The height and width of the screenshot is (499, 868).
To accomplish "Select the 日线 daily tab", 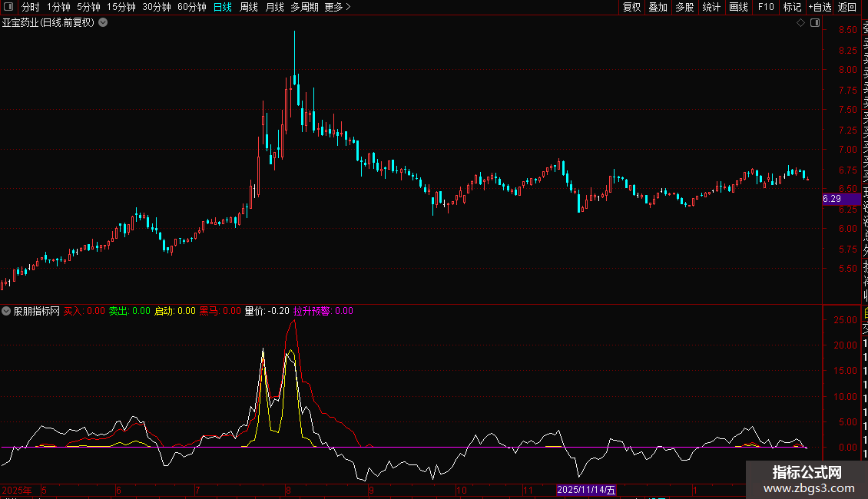I will pyautogui.click(x=223, y=7).
